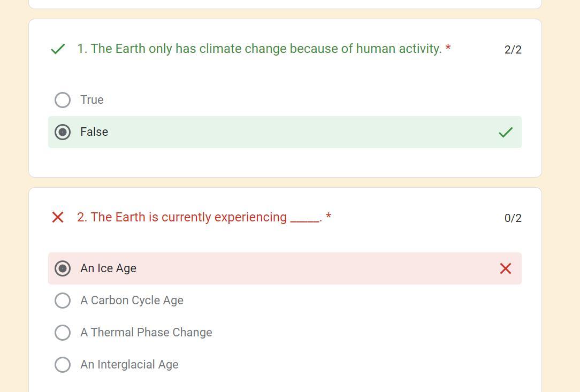Click the question 2 title text
Viewport: 580px width, 392px height.
199,217
